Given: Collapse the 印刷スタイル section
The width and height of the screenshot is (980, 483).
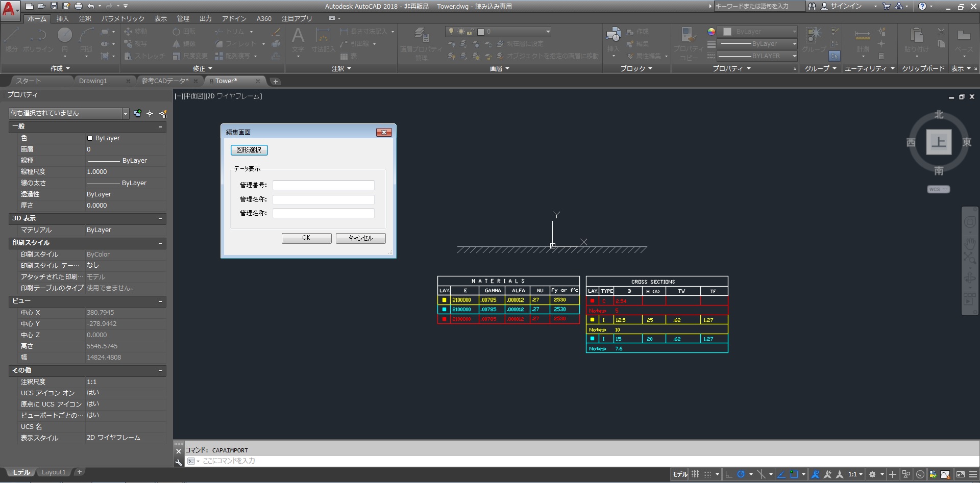Looking at the screenshot, I should pyautogui.click(x=160, y=243).
